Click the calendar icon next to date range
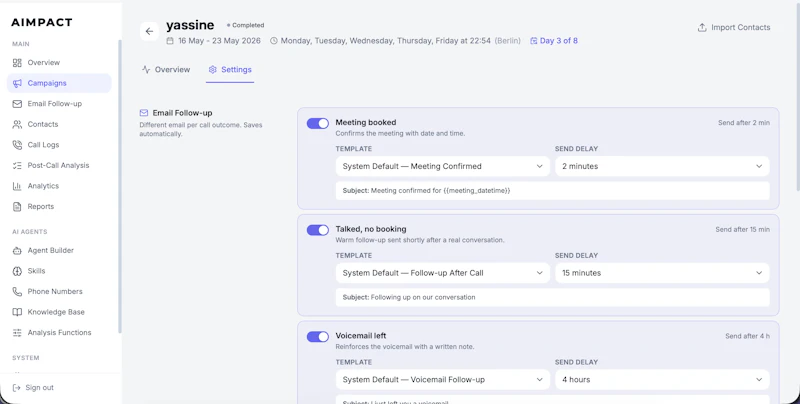The height and width of the screenshot is (404, 800). click(170, 41)
